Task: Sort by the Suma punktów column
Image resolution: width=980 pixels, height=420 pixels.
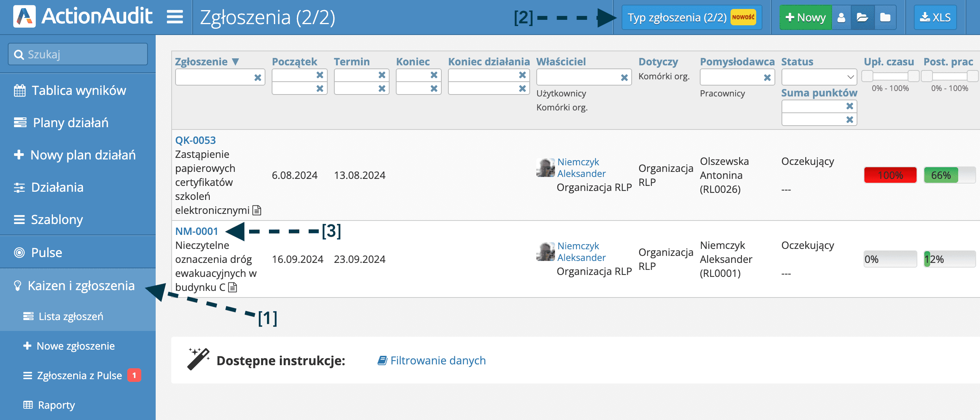Action: click(819, 93)
